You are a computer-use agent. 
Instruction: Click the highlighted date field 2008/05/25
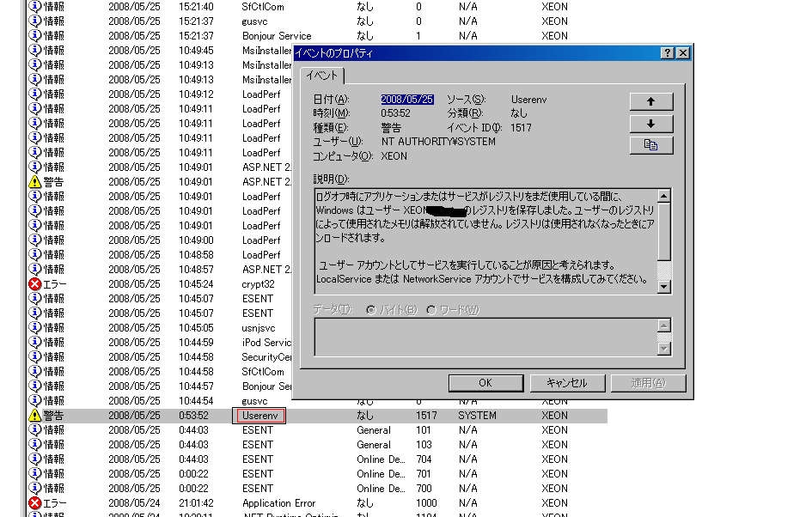(407, 100)
